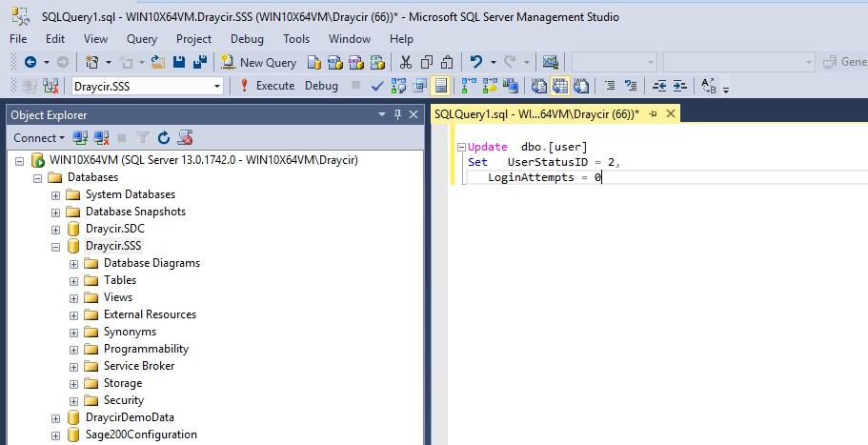Image resolution: width=868 pixels, height=445 pixels.
Task: Click the Increase Indent icon
Action: point(679,86)
